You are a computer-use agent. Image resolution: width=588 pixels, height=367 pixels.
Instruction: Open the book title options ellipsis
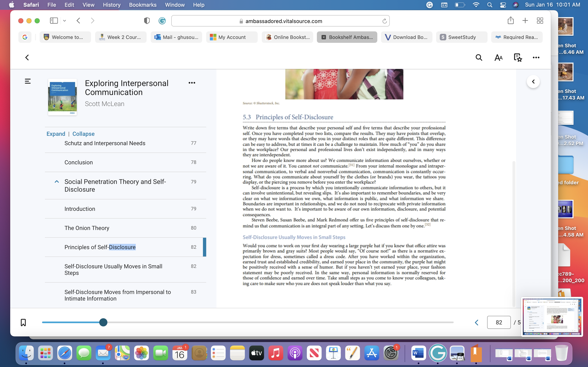coord(192,83)
